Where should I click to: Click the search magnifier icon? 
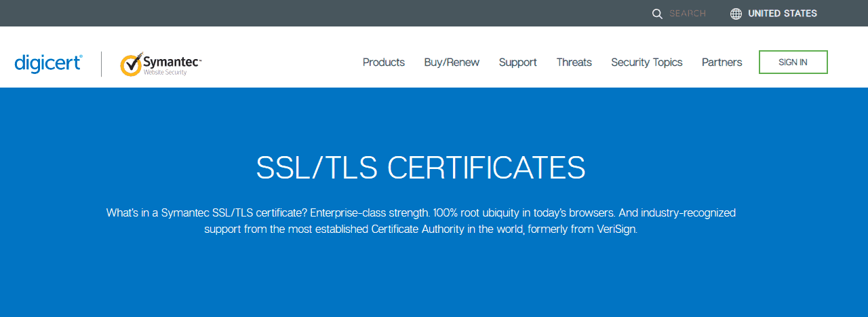point(657,14)
